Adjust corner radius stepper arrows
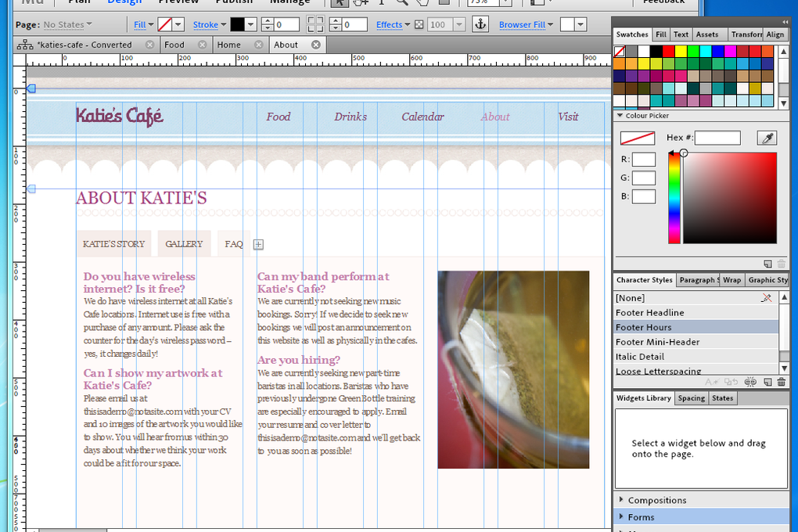The height and width of the screenshot is (532, 798). point(336,24)
